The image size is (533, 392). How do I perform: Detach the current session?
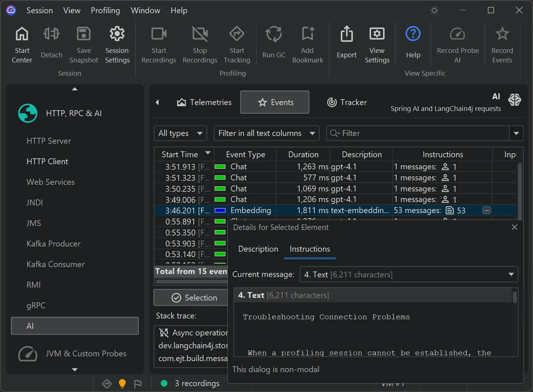[x=51, y=44]
